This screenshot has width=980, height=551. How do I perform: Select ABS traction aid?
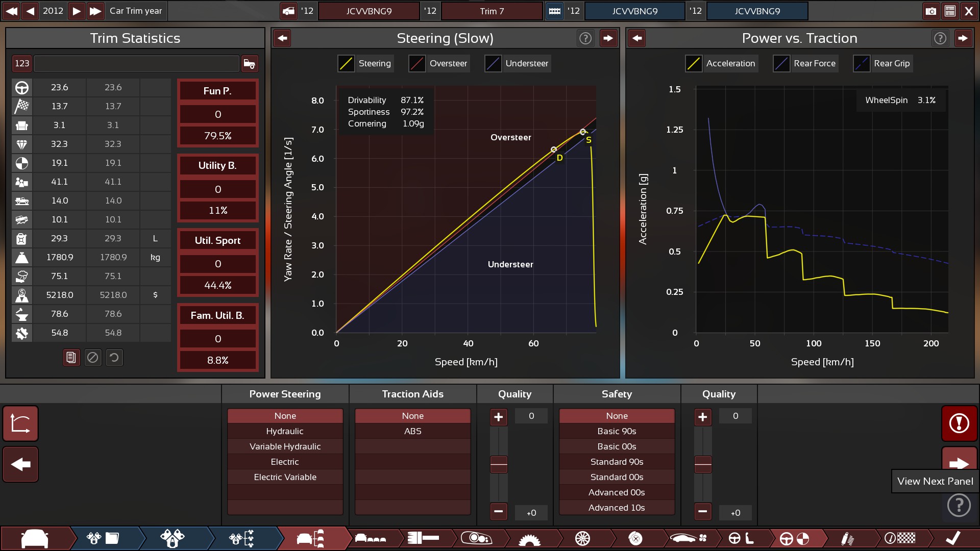pyautogui.click(x=412, y=431)
